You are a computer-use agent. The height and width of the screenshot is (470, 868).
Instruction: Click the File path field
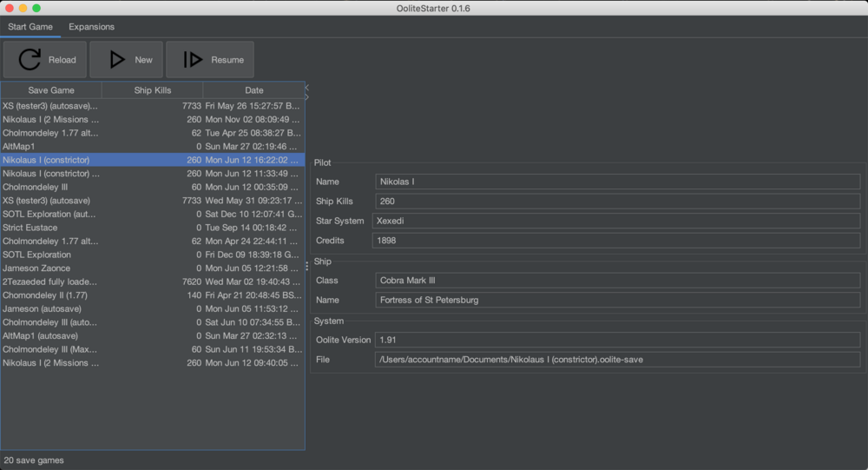[x=617, y=360]
